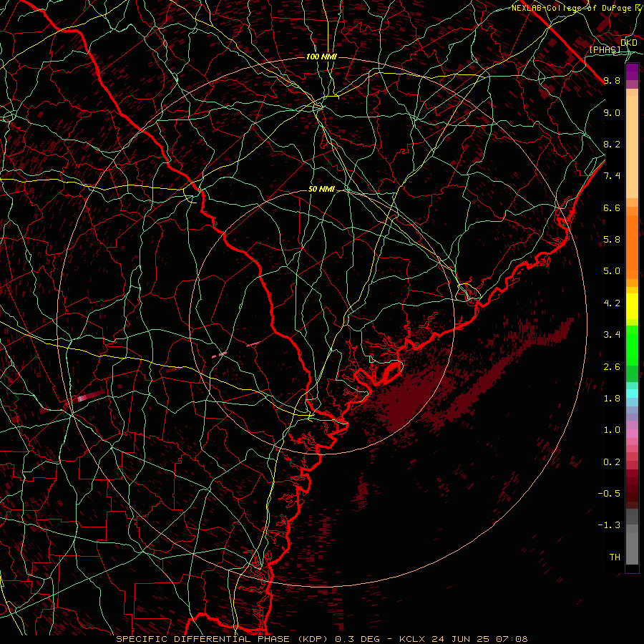This screenshot has width=644, height=644.
Task: Click the SPECIFIC DIFFERENTIAL PHASE (KDP) caption
Action: click(x=223, y=639)
